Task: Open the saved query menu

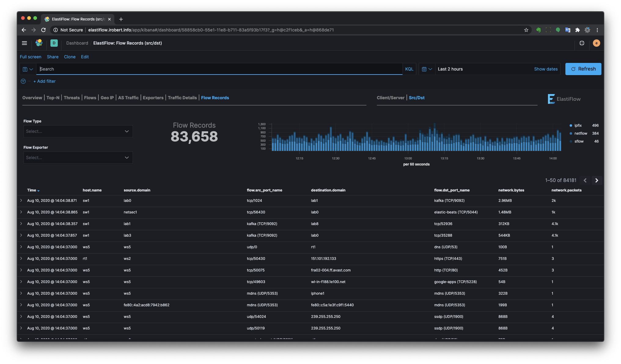Action: pyautogui.click(x=28, y=69)
